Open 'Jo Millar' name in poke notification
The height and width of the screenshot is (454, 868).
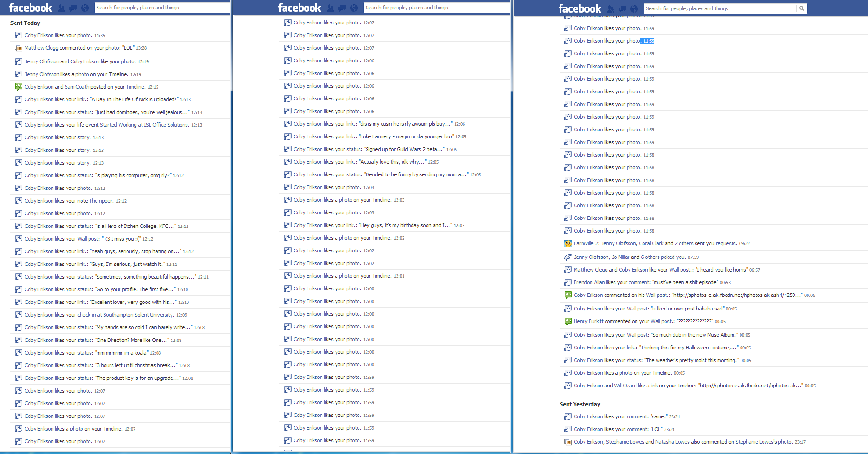[621, 257]
